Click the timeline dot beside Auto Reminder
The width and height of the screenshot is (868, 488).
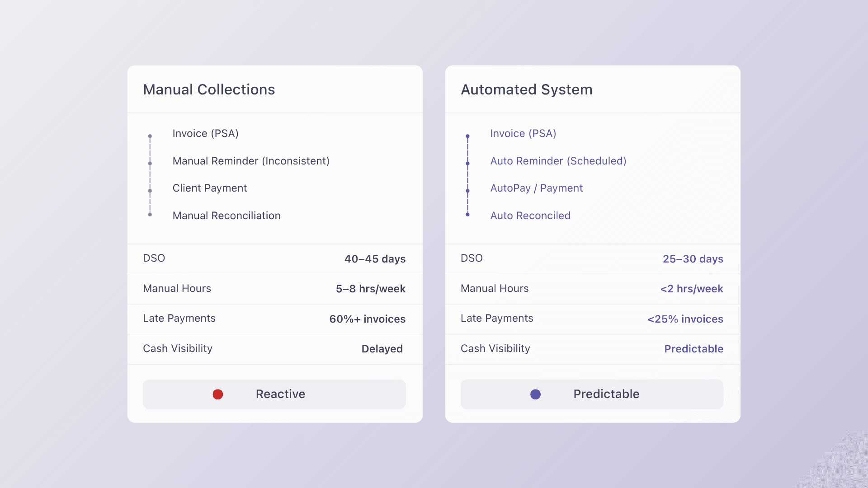[467, 164]
